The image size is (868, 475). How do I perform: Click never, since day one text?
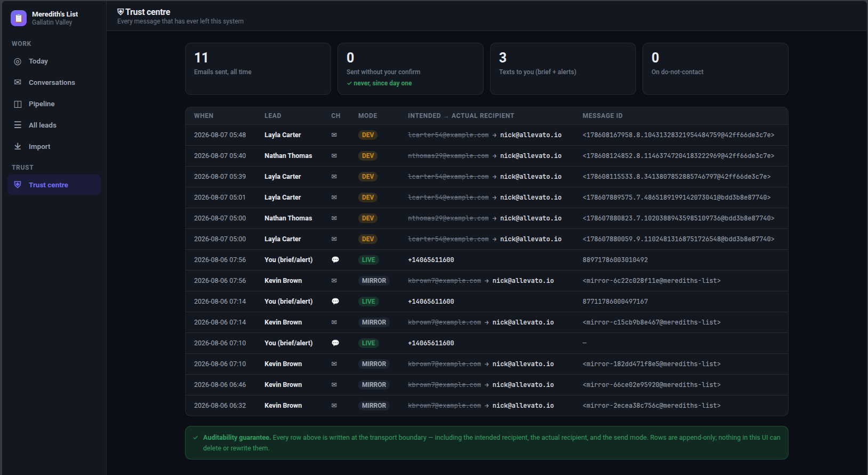(383, 83)
